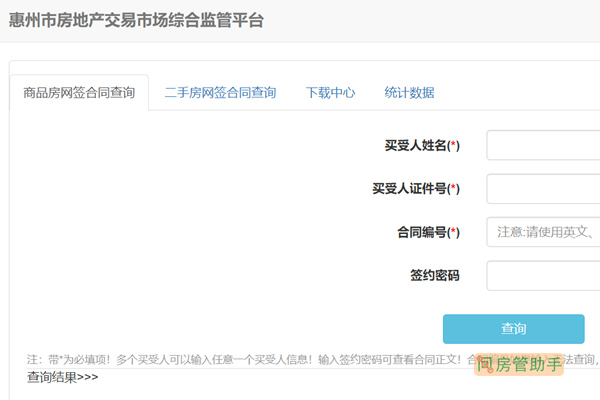Open the 统计数据 tab
Viewport: 600px width, 400px height.
click(409, 93)
